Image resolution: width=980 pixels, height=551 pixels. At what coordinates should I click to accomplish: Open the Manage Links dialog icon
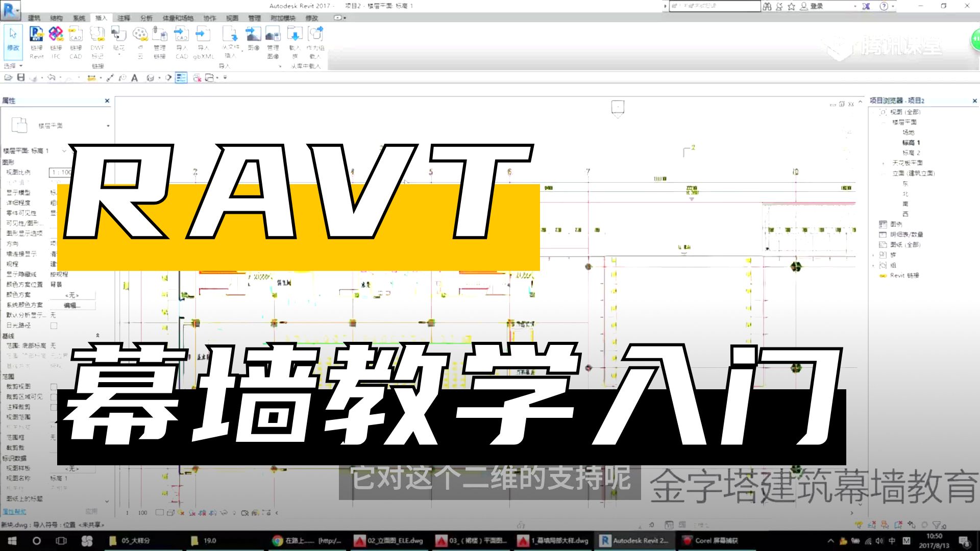[x=160, y=41]
